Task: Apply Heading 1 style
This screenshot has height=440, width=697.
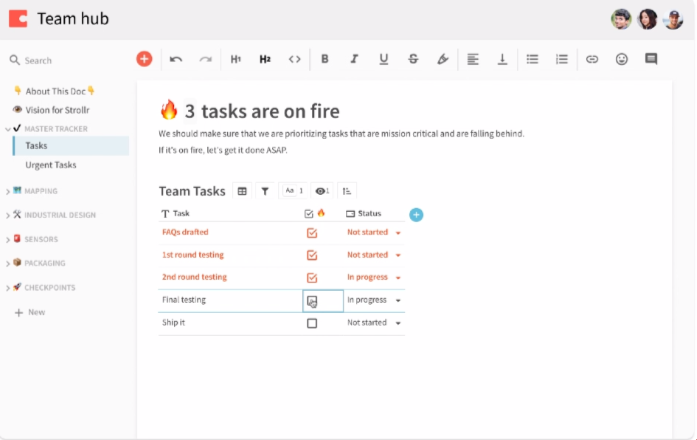Action: 236,59
